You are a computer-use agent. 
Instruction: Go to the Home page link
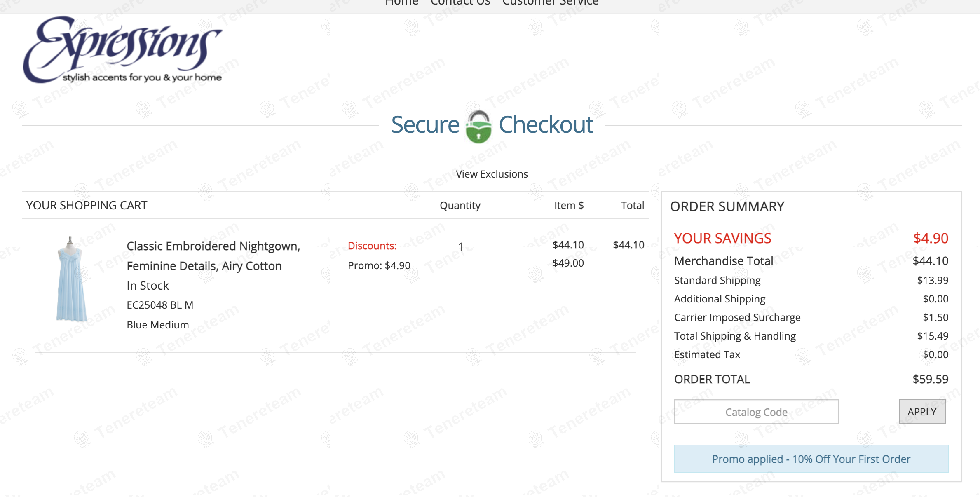[x=401, y=3]
